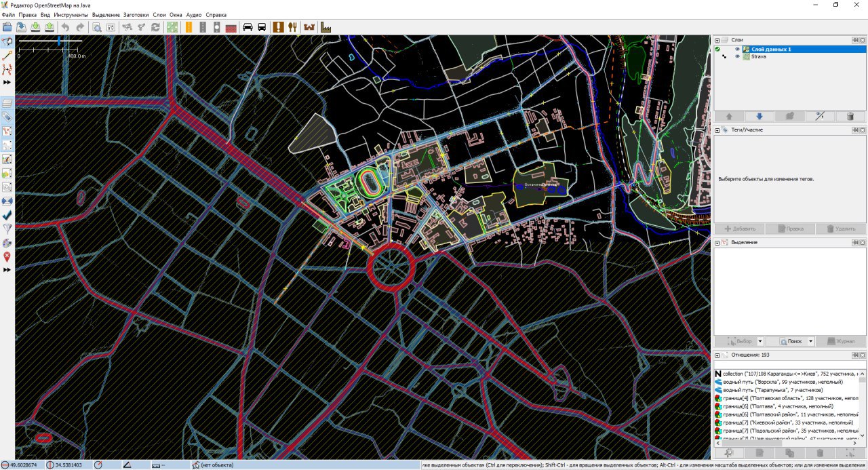Toggle visibility eye of Strava layer
Screen dimensions: 868x470
(737, 56)
